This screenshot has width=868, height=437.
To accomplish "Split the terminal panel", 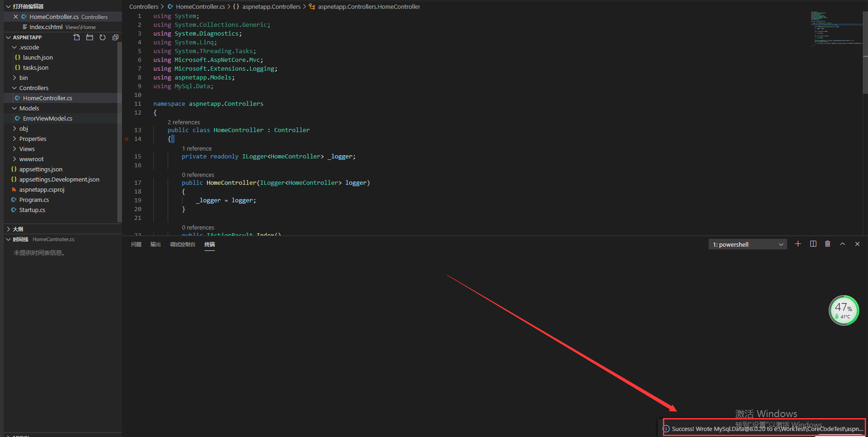I will [x=813, y=243].
